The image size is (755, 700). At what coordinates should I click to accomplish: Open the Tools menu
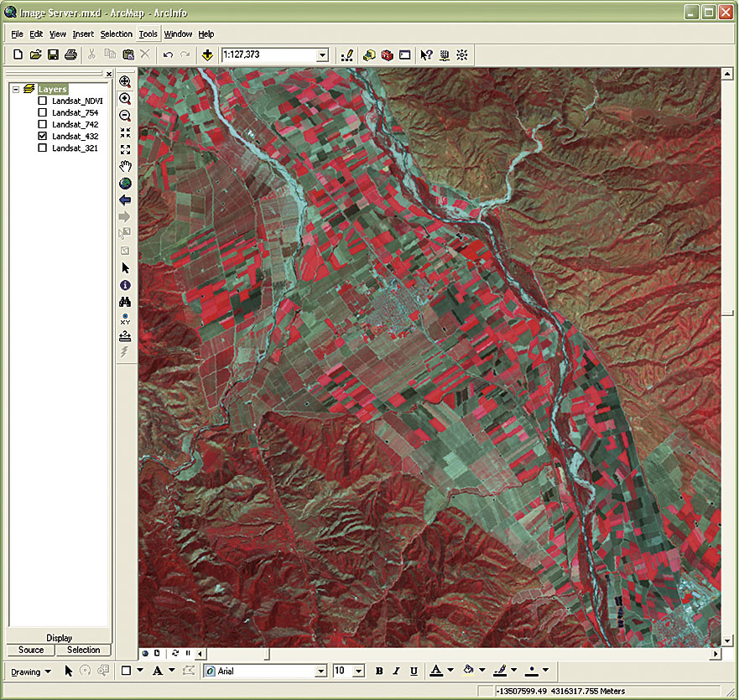point(148,34)
